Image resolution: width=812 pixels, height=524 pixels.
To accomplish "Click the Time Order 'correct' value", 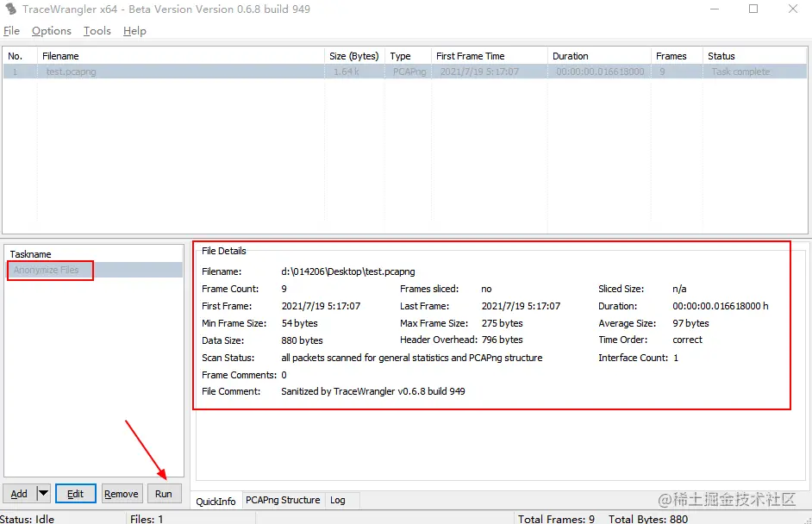I will tap(687, 340).
